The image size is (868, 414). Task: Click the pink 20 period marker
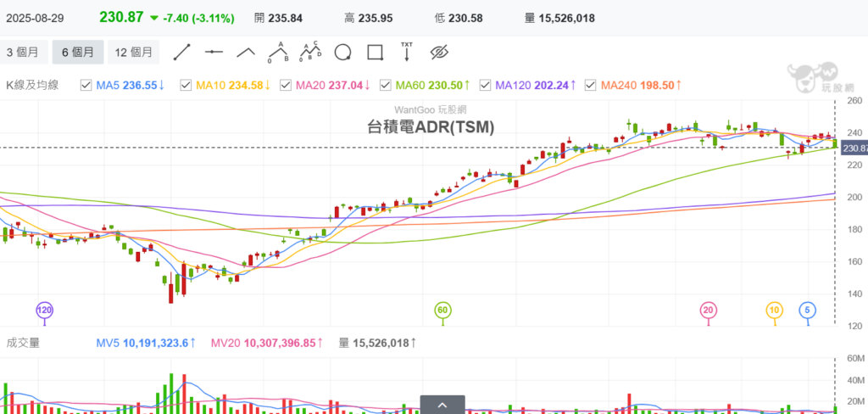pos(708,310)
